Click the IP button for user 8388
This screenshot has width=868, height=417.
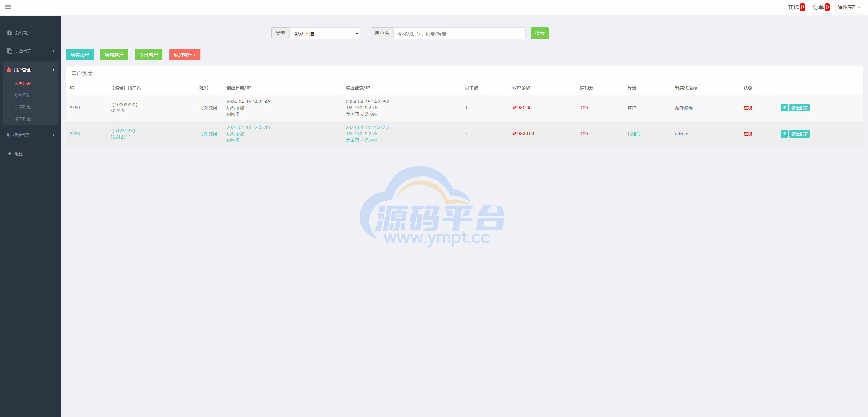tap(784, 134)
